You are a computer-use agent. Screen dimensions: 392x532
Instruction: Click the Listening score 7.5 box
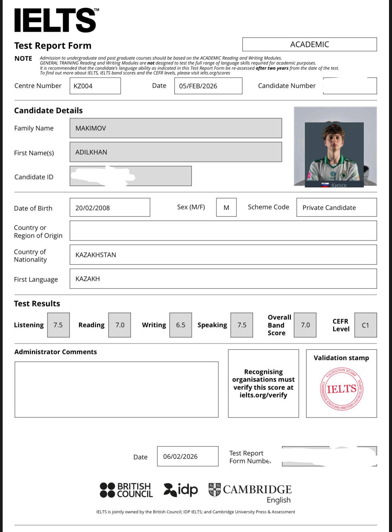point(59,325)
